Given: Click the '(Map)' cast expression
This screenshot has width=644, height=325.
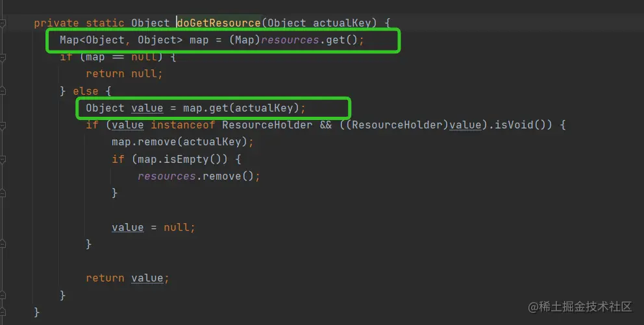Looking at the screenshot, I should (x=244, y=40).
